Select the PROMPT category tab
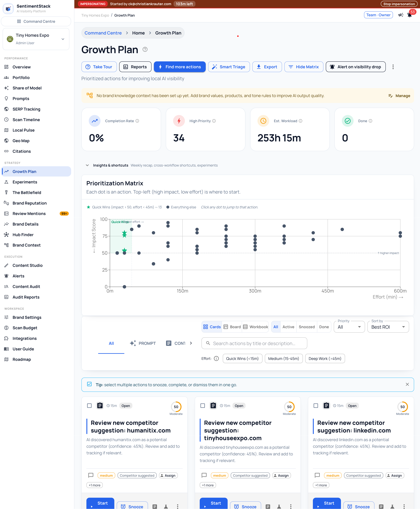 pyautogui.click(x=143, y=343)
